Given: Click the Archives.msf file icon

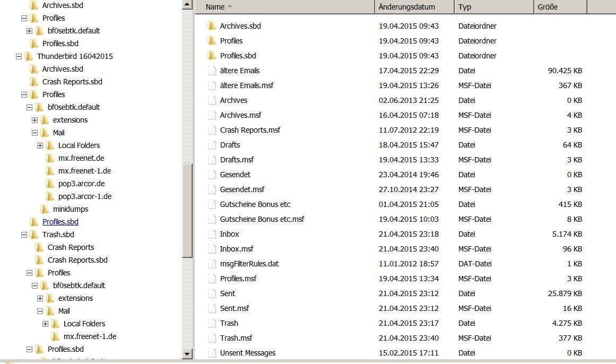Looking at the screenshot, I should (212, 115).
